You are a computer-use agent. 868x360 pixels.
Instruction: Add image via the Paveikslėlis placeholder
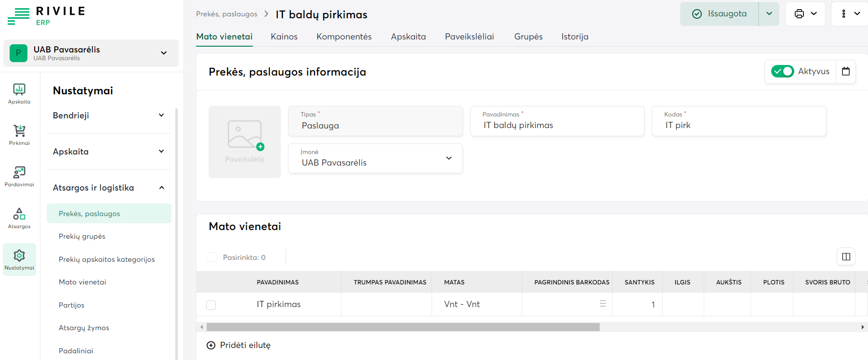(245, 142)
